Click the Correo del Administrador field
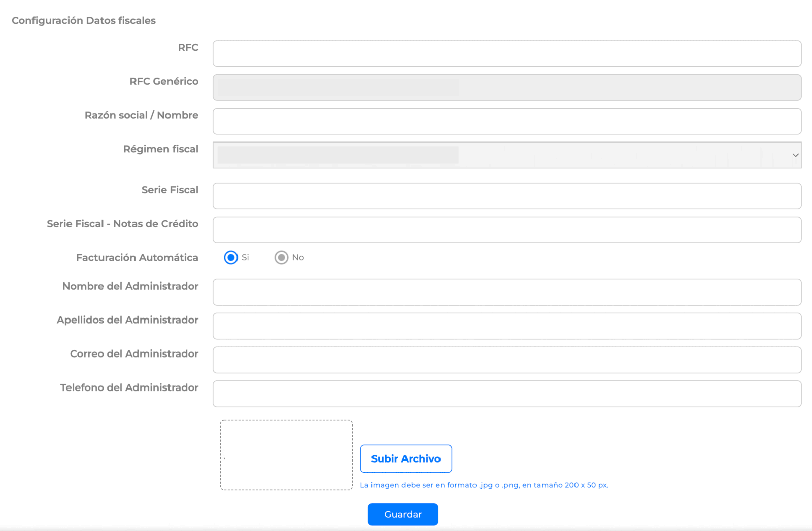 pyautogui.click(x=507, y=360)
